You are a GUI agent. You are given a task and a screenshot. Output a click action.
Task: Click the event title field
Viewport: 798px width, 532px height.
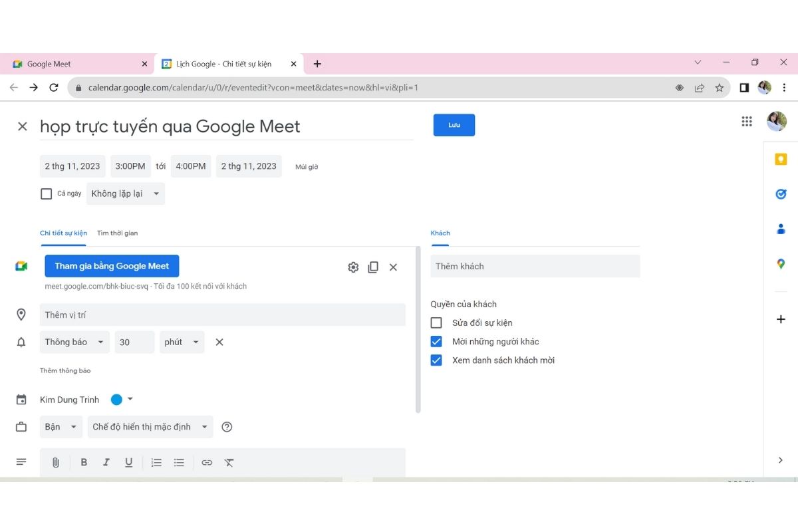coord(226,126)
